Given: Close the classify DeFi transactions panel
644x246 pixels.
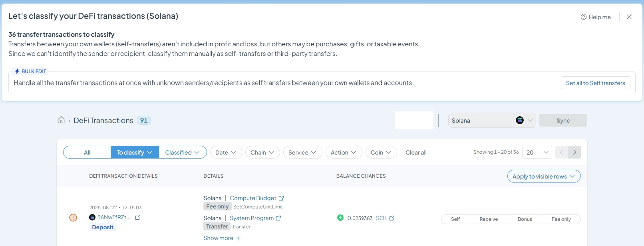Looking at the screenshot, I should (x=629, y=17).
